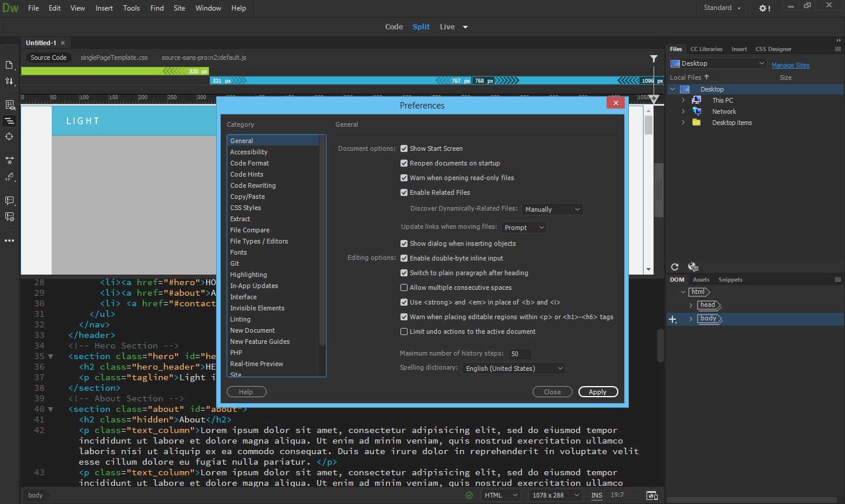Close the Untitled-1 document tab

click(63, 43)
